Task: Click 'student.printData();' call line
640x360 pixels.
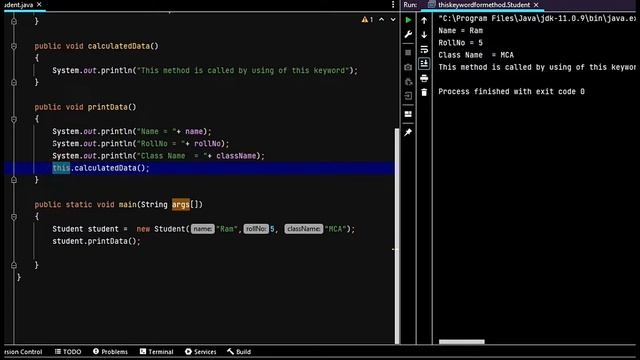Action: click(x=96, y=241)
